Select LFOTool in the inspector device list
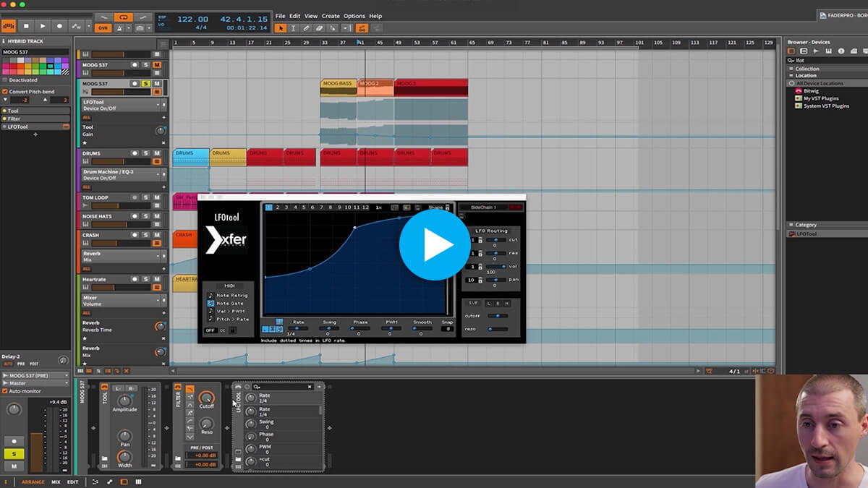The width and height of the screenshot is (868, 488). (x=35, y=127)
